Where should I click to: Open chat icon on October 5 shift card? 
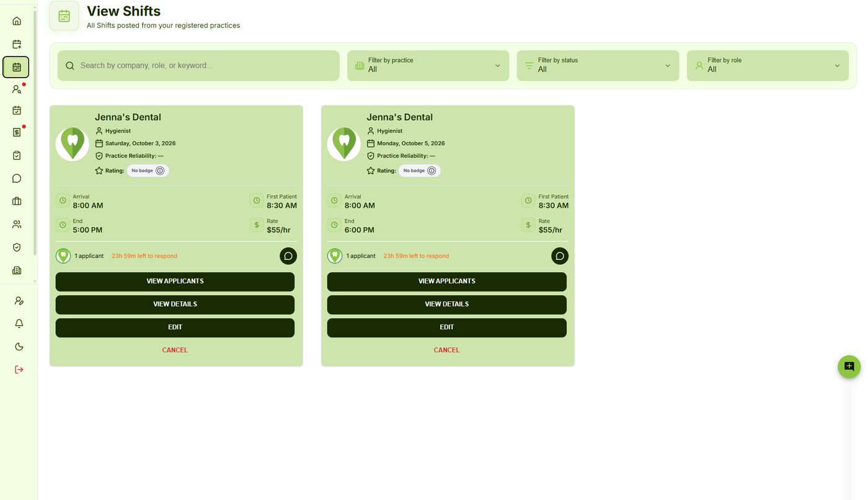560,256
